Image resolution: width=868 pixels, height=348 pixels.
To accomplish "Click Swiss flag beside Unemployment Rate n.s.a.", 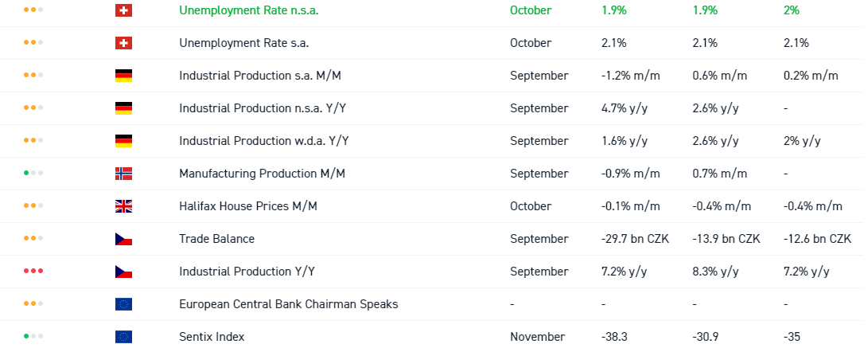I will (123, 10).
